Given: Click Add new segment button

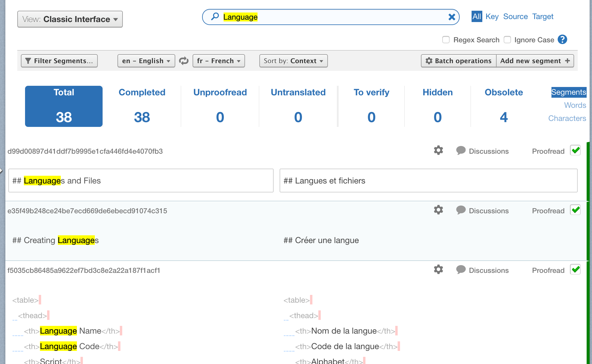Looking at the screenshot, I should 535,61.
